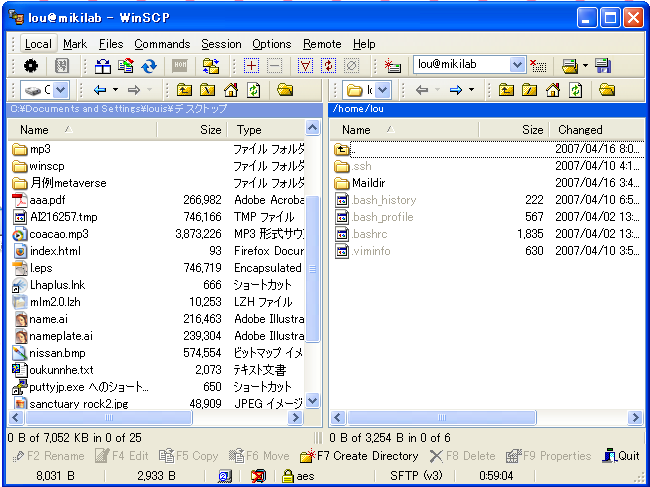Open the remote directory dropdown
650x487 pixels.
[383, 90]
